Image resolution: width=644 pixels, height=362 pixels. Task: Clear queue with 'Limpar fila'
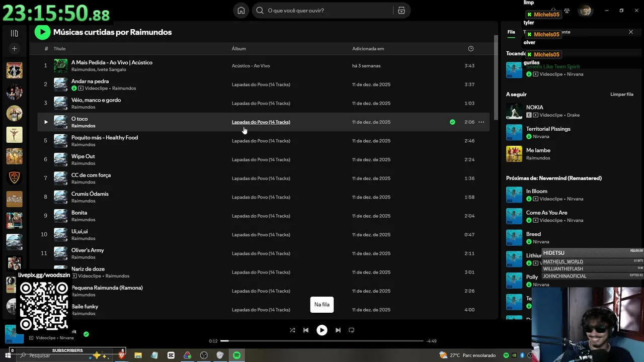[622, 95]
